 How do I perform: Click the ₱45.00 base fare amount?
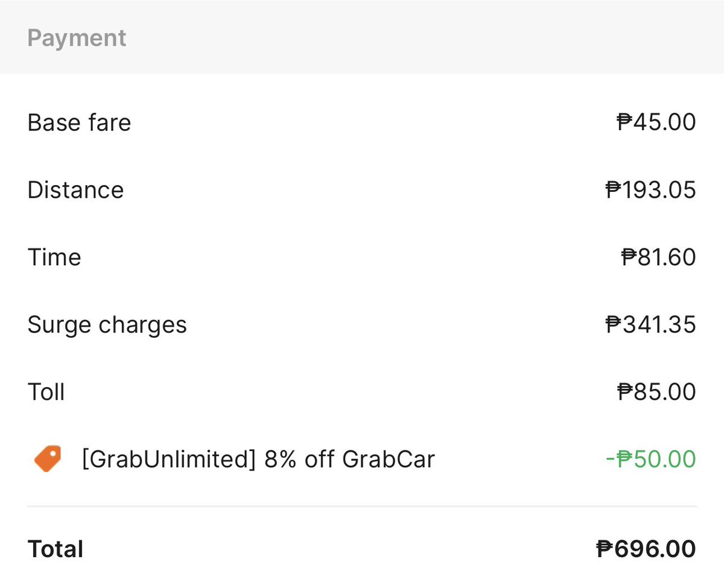point(656,122)
